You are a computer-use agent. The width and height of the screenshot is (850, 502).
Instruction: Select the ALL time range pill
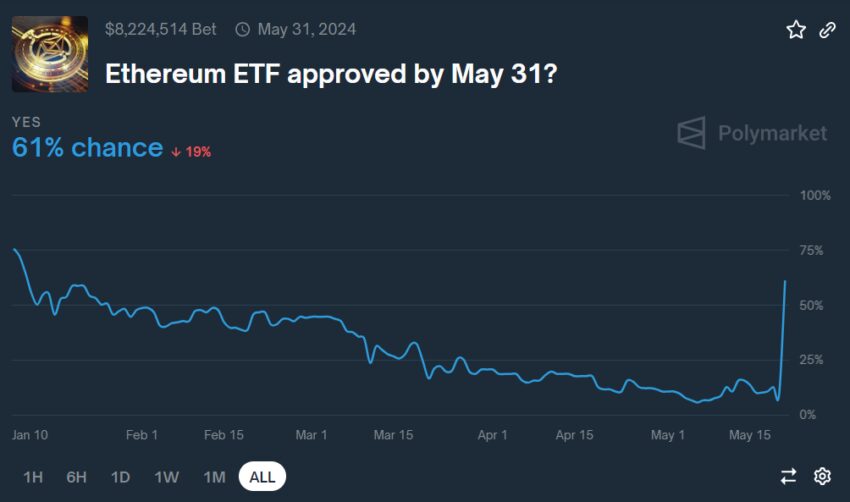click(262, 477)
